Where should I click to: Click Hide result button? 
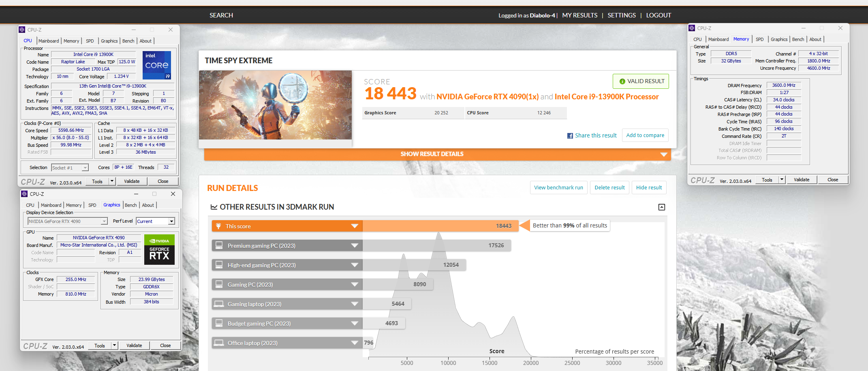coord(649,188)
